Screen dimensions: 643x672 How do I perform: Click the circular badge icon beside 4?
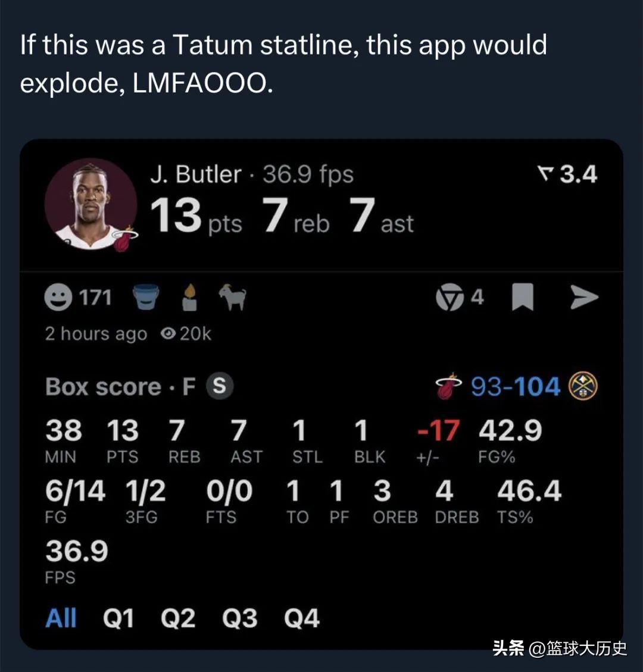[450, 298]
